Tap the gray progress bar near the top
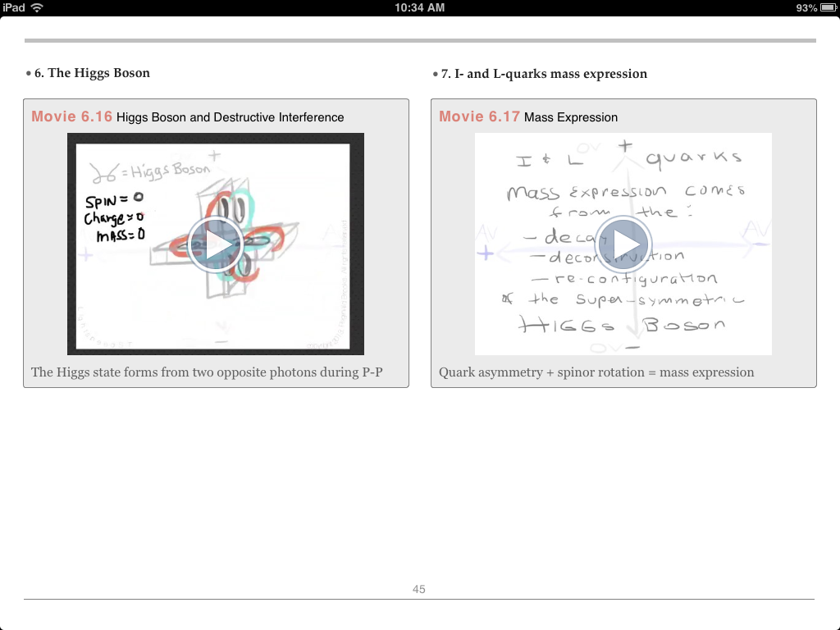This screenshot has width=840, height=630. pos(420,39)
